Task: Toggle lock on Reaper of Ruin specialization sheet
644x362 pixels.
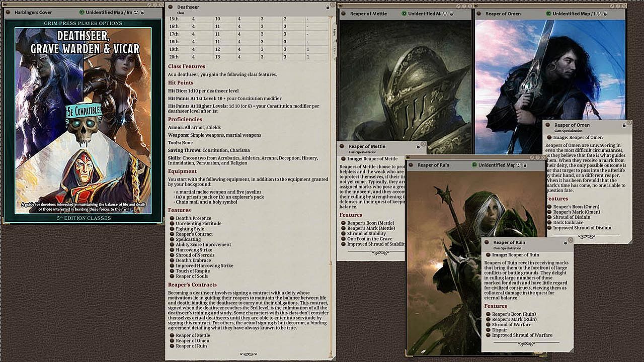Action: (x=565, y=243)
